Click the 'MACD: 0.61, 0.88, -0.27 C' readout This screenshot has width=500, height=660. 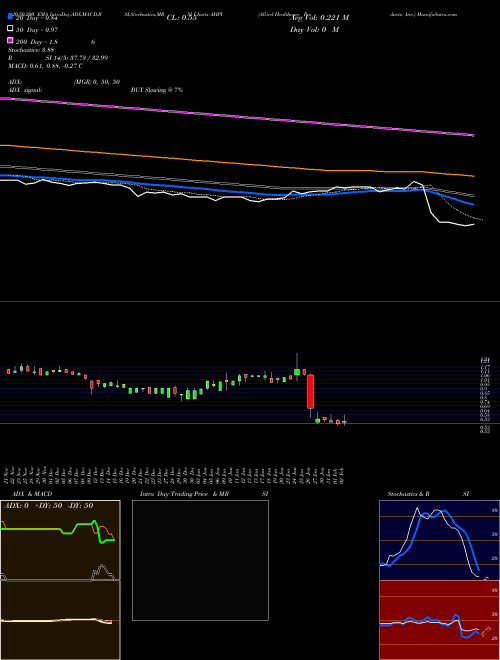click(x=45, y=66)
